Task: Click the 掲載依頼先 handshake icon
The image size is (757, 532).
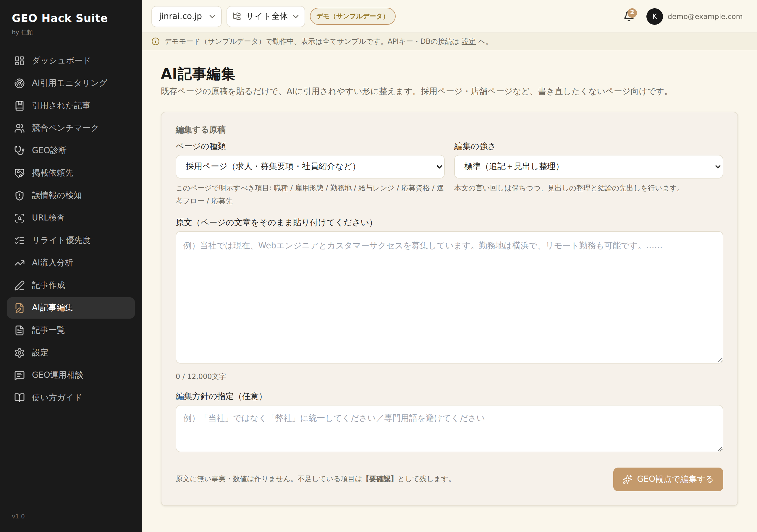Action: [x=20, y=173]
